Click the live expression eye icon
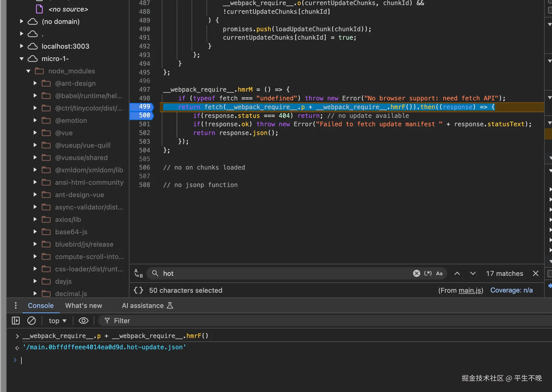 [83, 321]
